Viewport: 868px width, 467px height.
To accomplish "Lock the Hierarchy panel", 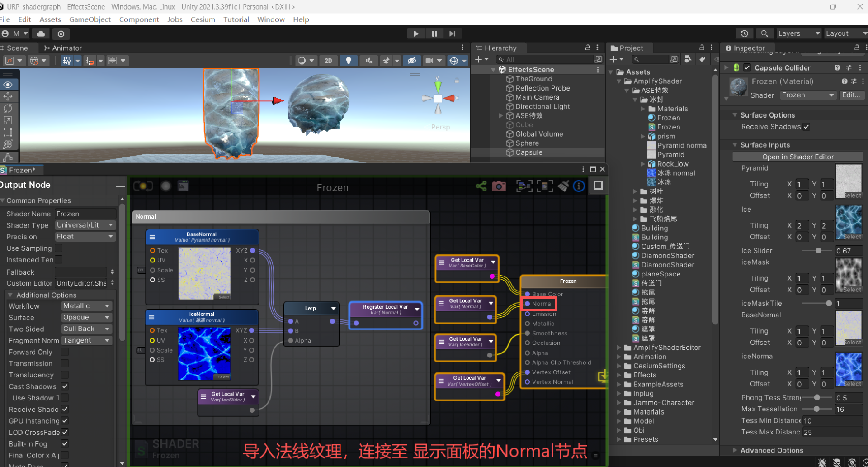I will (587, 48).
